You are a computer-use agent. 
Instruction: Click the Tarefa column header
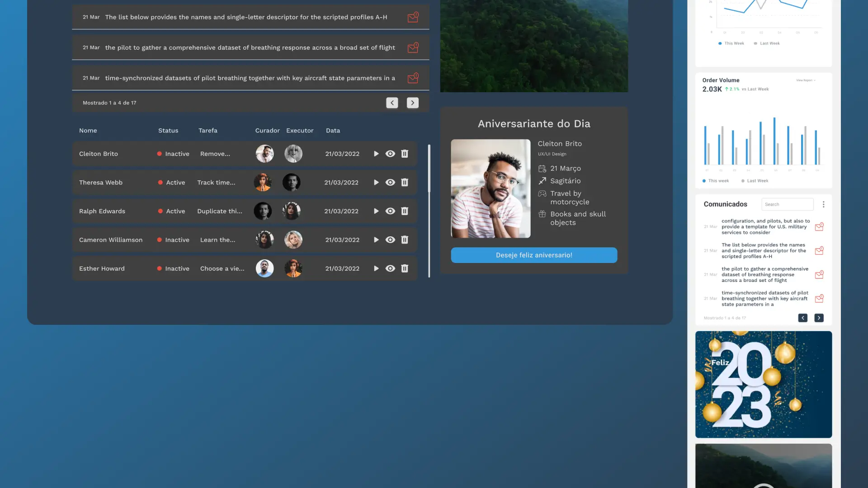(x=208, y=131)
